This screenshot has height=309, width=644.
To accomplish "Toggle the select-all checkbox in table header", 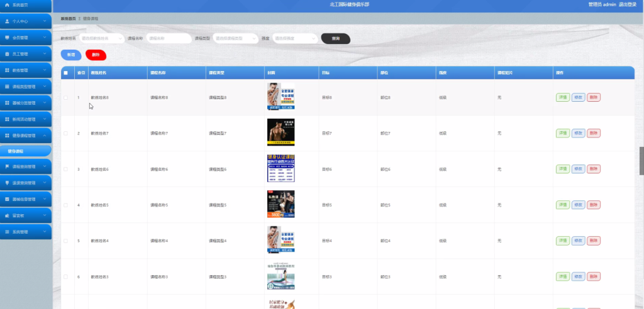I will 65,73.
